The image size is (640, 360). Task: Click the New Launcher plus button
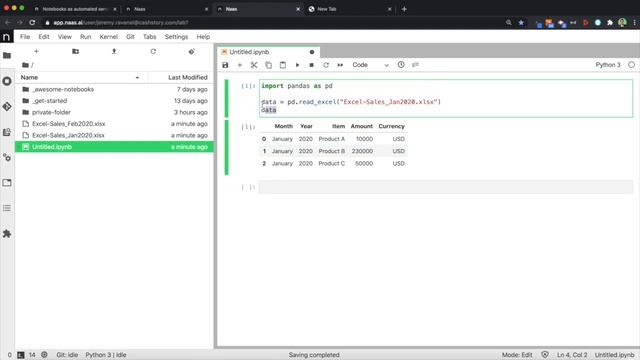(36, 51)
